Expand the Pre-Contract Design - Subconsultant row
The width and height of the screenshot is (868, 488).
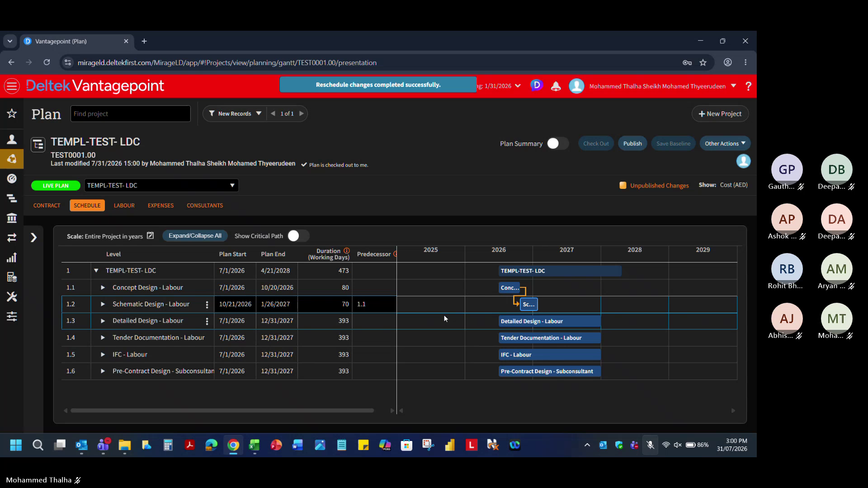pyautogui.click(x=103, y=371)
